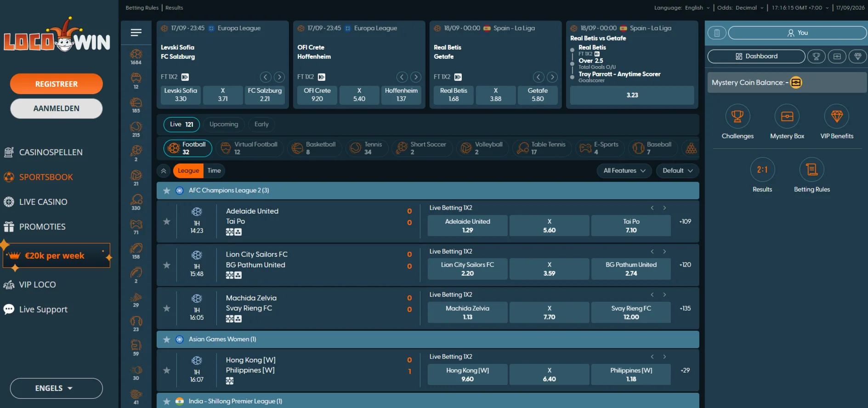Open Mystery Box icon
Viewport: 868px width, 408px height.
787,116
